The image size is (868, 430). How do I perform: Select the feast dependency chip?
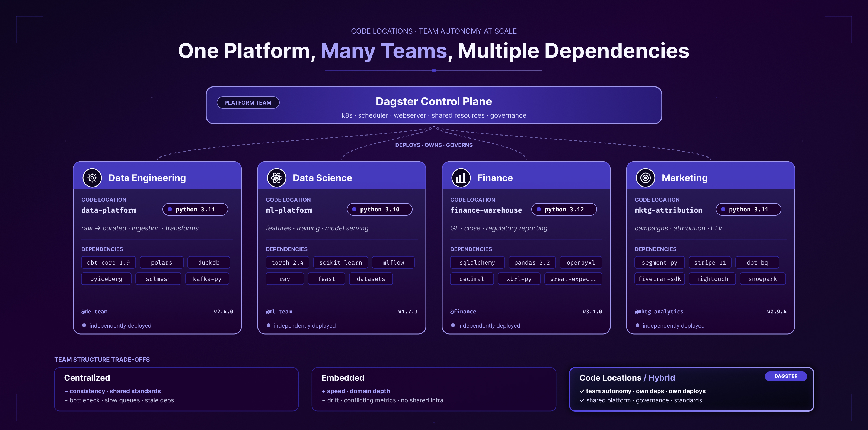(x=327, y=279)
